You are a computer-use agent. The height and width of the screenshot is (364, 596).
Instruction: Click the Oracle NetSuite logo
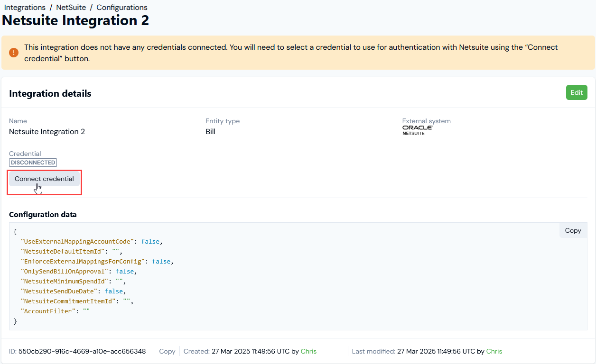coord(417,130)
